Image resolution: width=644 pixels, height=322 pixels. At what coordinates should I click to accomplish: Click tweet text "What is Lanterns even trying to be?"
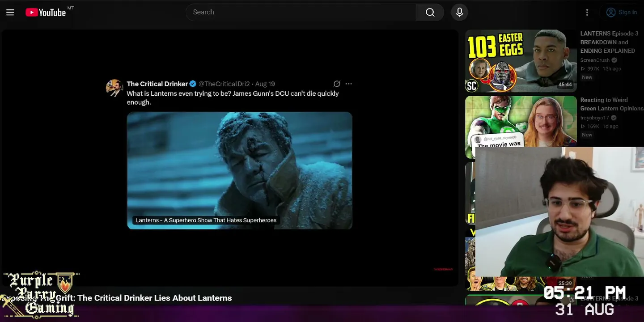click(x=179, y=93)
